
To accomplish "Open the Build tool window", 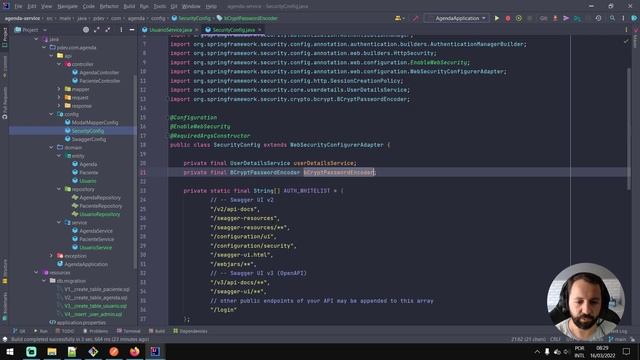I will click(157, 331).
